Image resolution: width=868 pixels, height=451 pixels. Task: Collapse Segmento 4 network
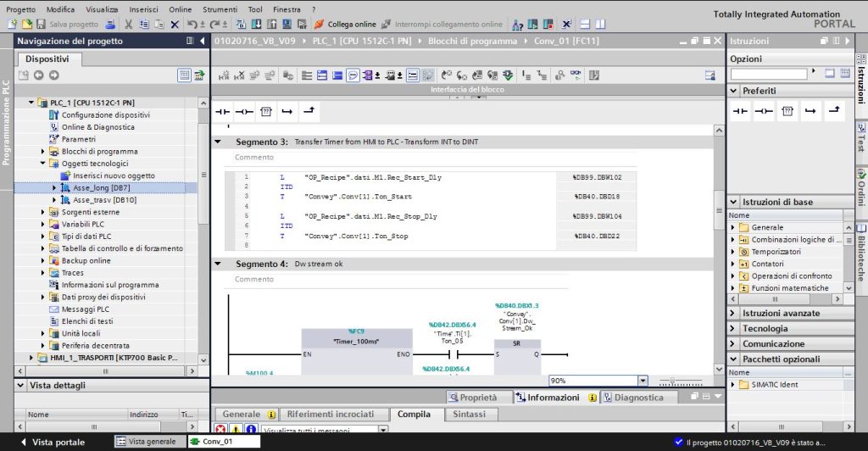[x=218, y=264]
